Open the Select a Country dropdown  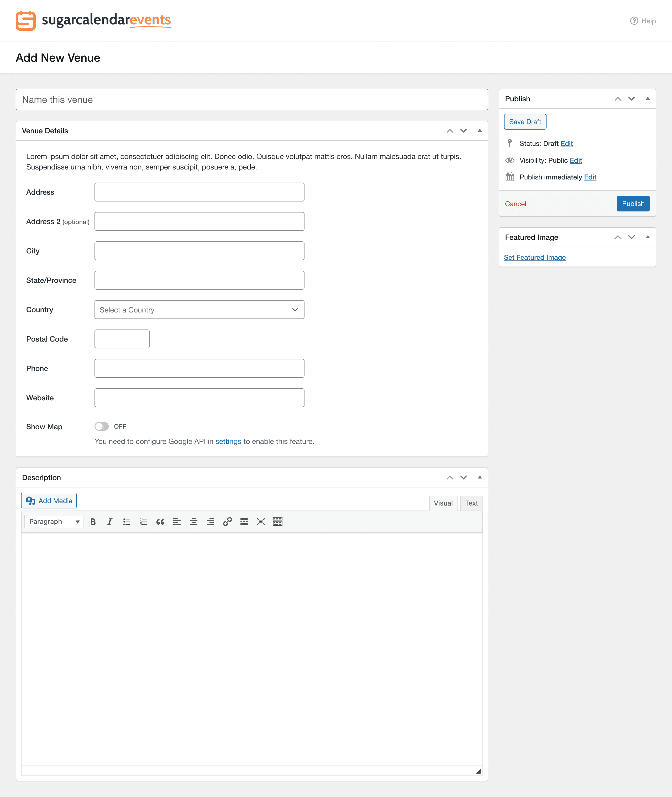199,310
